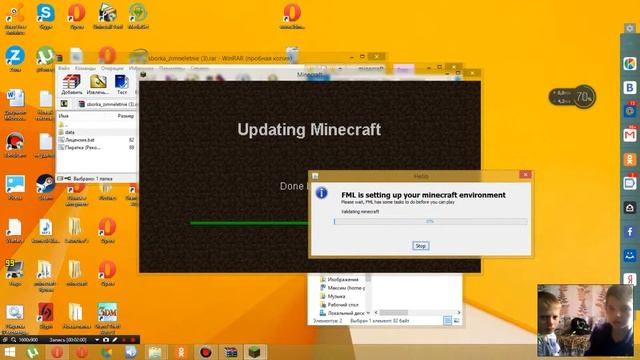Open the recorder dropdown arrow
Image resolution: width=640 pixels, height=360 pixels.
tap(97, 340)
